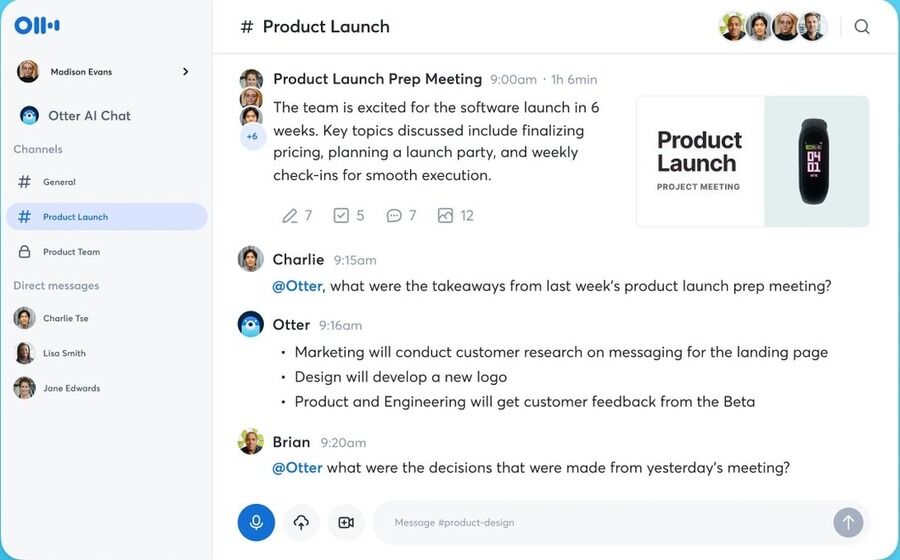Click the pencil highlights icon

(x=290, y=215)
